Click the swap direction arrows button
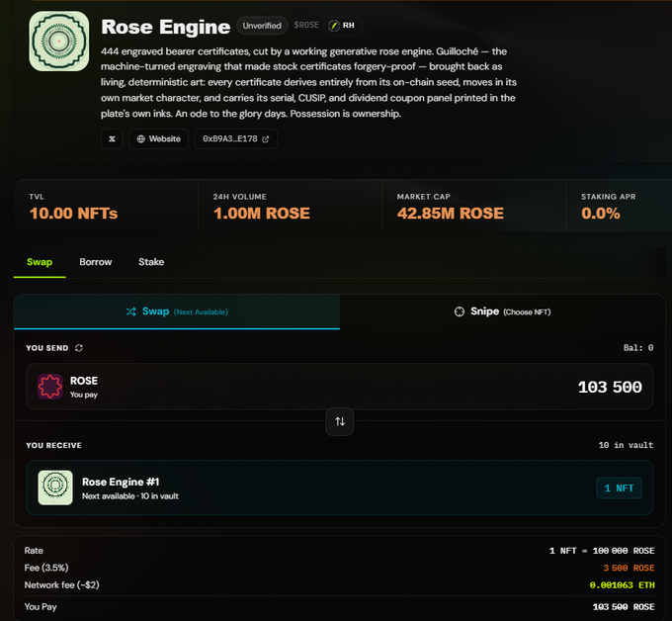The width and height of the screenshot is (672, 621). [x=339, y=421]
